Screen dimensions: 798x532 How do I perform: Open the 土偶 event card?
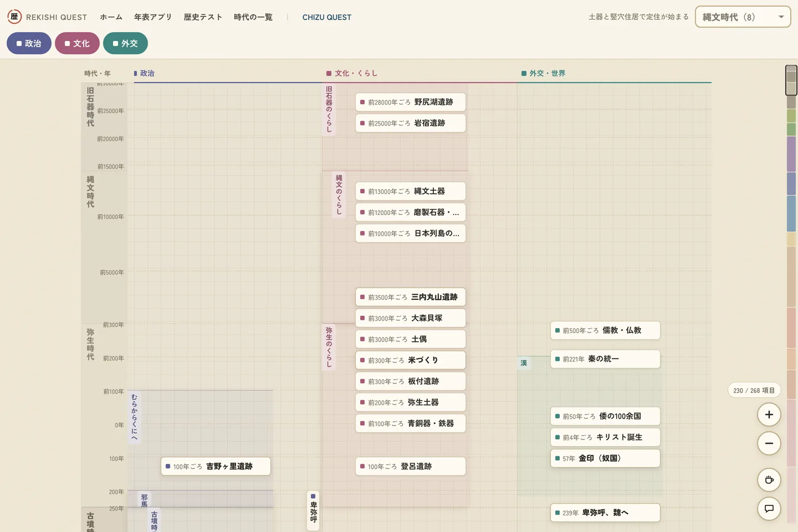pos(410,339)
